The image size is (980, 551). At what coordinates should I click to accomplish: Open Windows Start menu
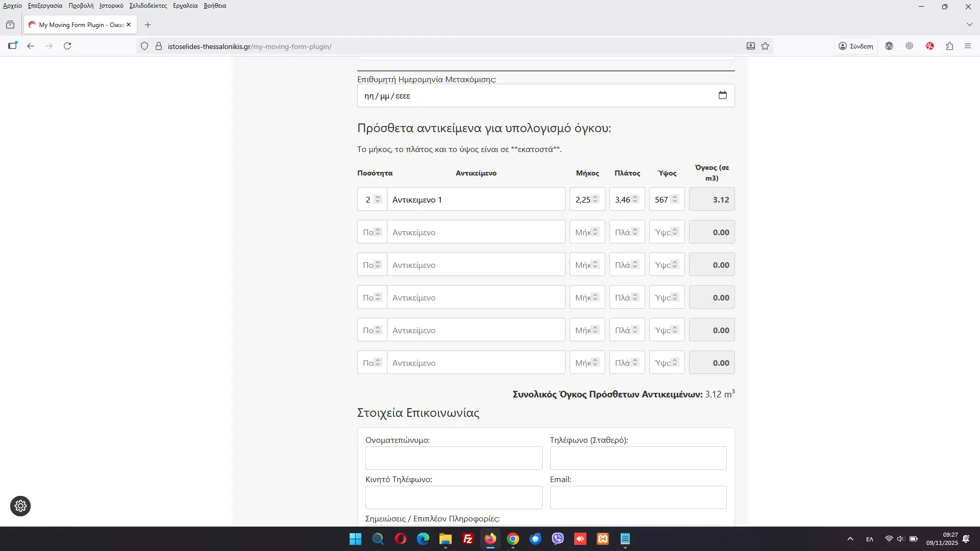(355, 539)
